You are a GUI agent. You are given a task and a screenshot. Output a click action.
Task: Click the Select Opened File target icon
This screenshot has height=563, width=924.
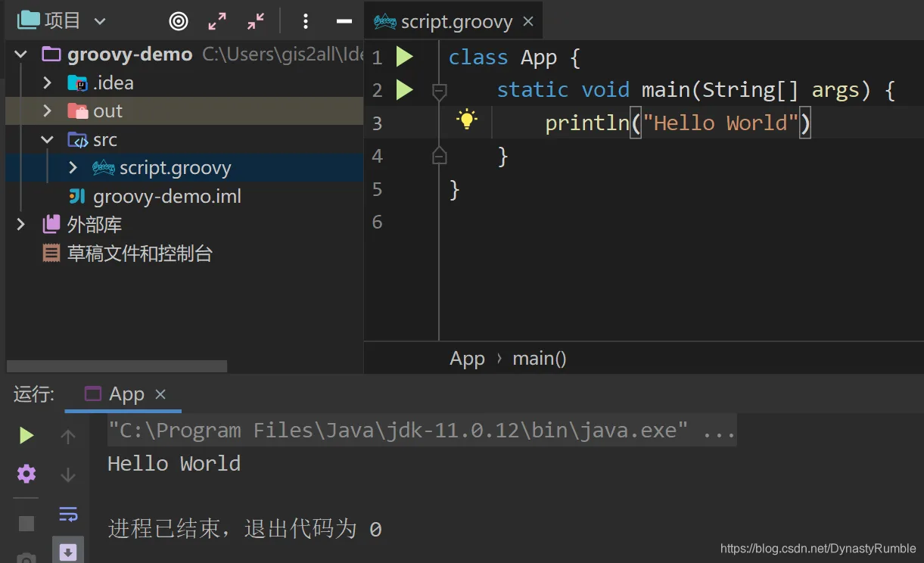[179, 21]
